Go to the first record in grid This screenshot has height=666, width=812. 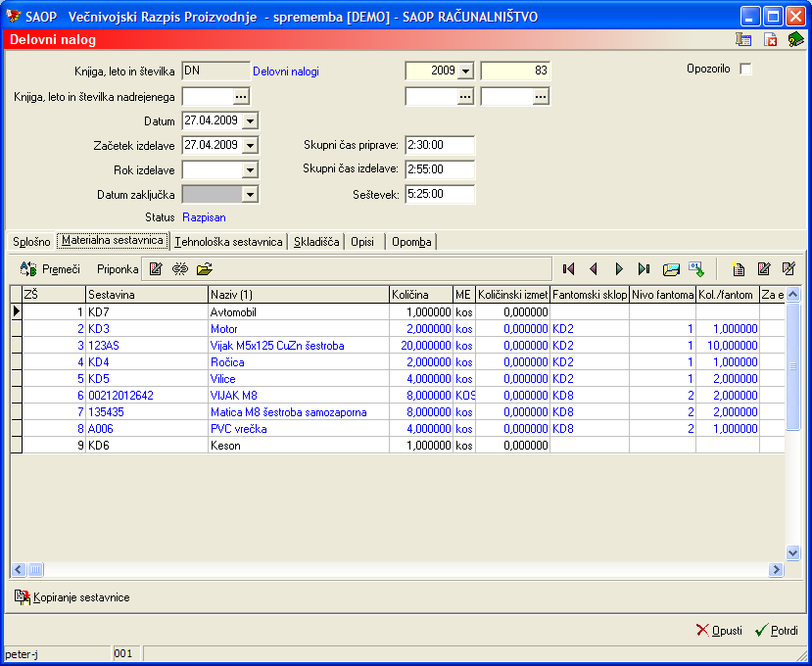click(568, 268)
